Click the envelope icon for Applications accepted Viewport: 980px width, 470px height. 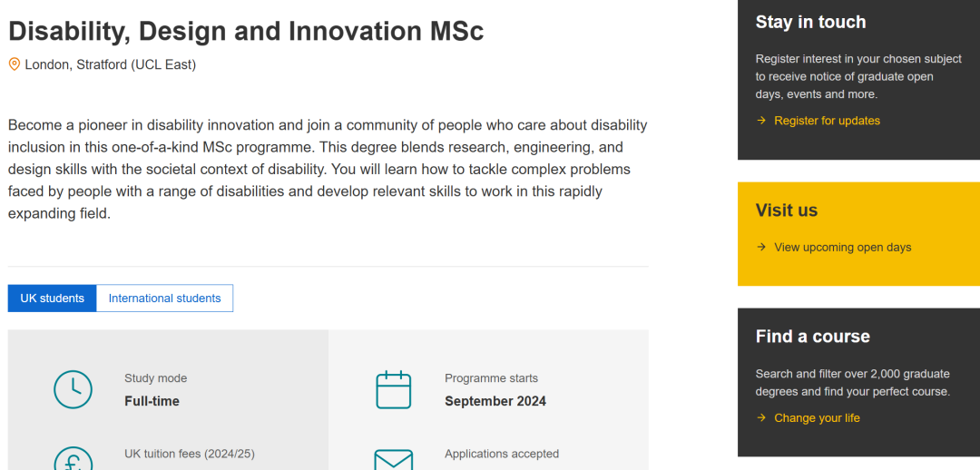[394, 460]
